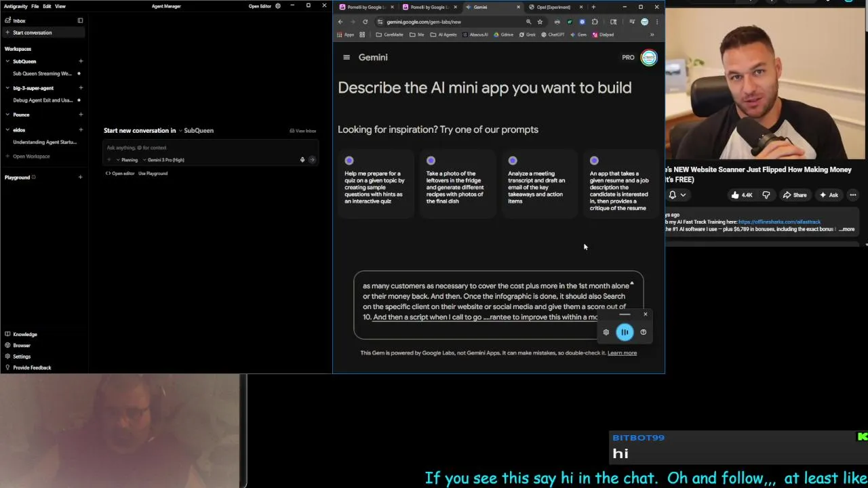Open the browser extensions puzzle icon

(595, 22)
